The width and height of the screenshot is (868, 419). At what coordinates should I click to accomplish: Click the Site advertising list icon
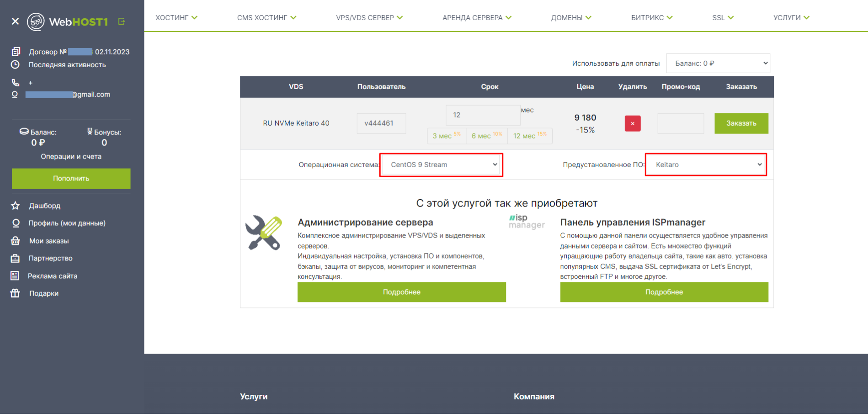click(x=15, y=276)
